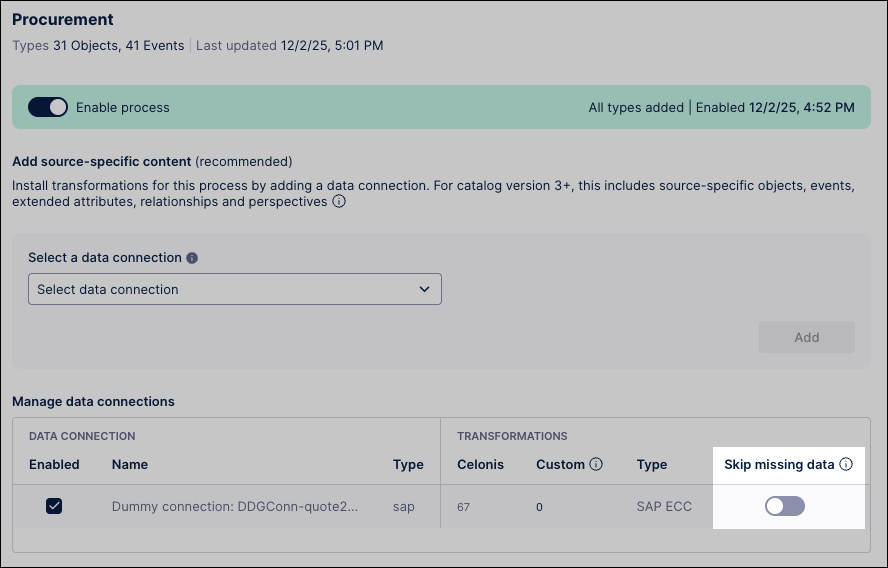Click the Procurement page title
This screenshot has width=888, height=568.
tap(63, 20)
